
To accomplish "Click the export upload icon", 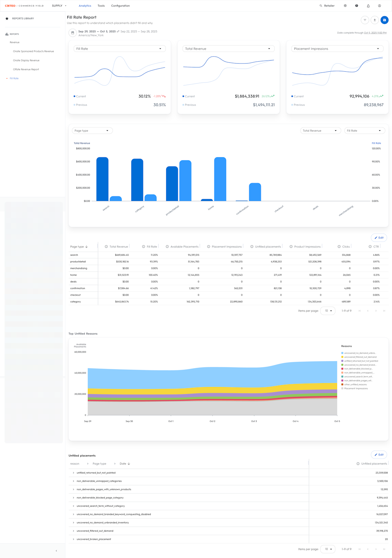I will (x=375, y=20).
